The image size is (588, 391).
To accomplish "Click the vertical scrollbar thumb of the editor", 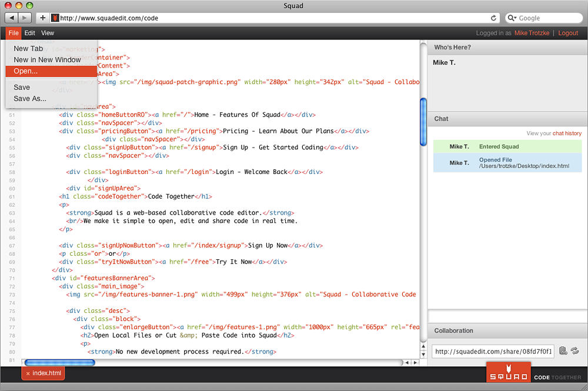I will point(423,122).
